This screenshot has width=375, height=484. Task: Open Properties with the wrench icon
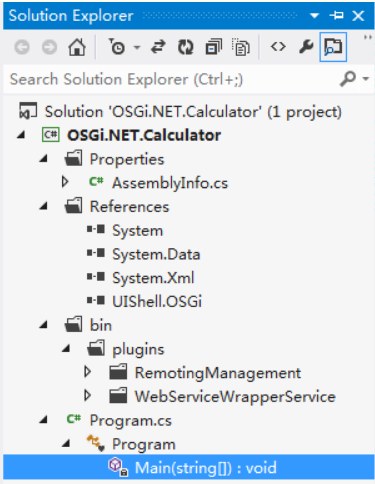(x=306, y=47)
